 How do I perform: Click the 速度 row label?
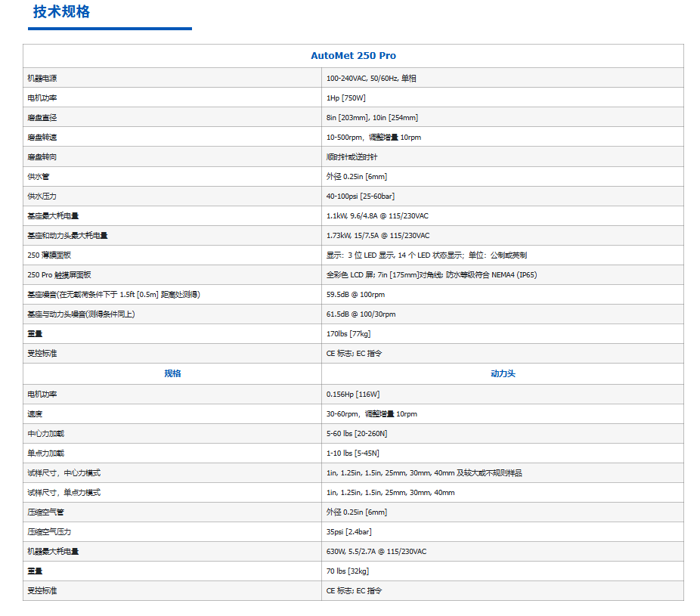[35, 413]
